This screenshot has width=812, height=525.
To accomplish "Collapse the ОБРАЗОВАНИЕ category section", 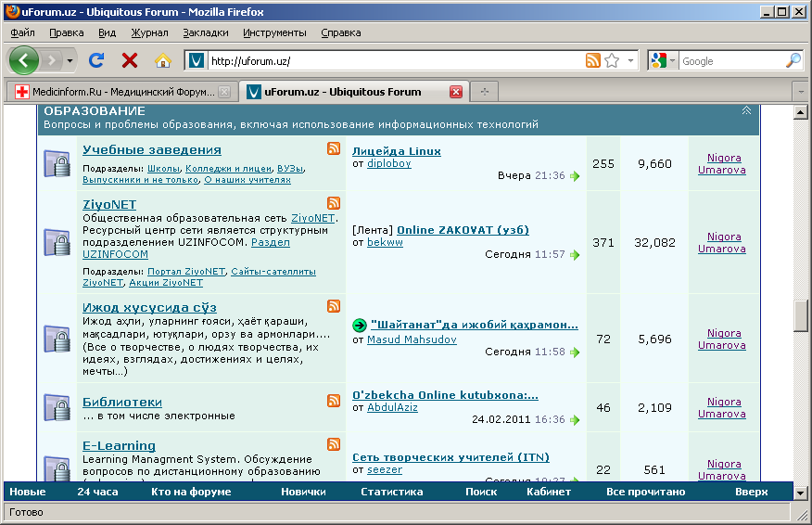I will click(x=746, y=110).
